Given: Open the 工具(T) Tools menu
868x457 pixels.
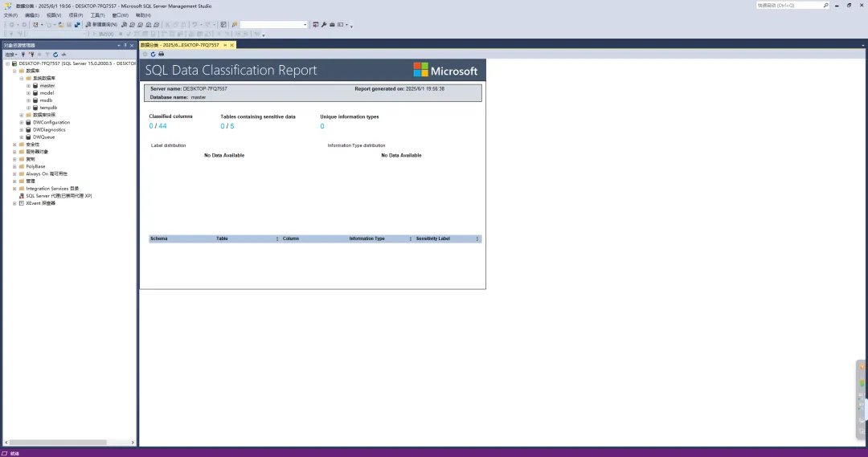Looking at the screenshot, I should point(97,15).
